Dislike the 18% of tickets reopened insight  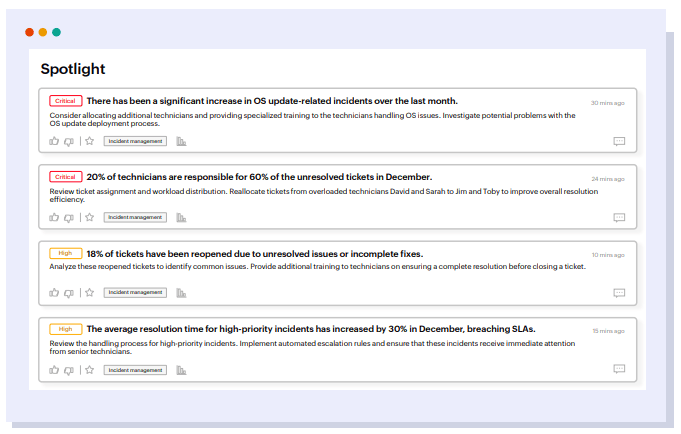(69, 293)
